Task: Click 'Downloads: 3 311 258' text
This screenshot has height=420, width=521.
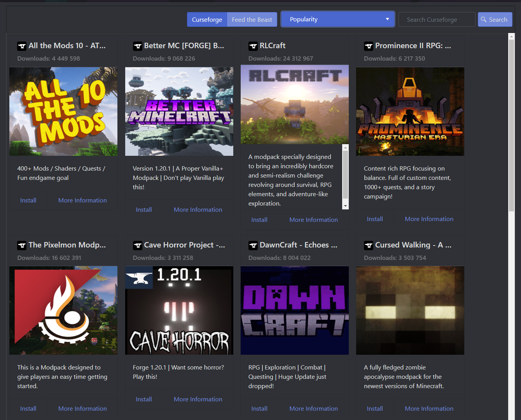Action: [163, 258]
